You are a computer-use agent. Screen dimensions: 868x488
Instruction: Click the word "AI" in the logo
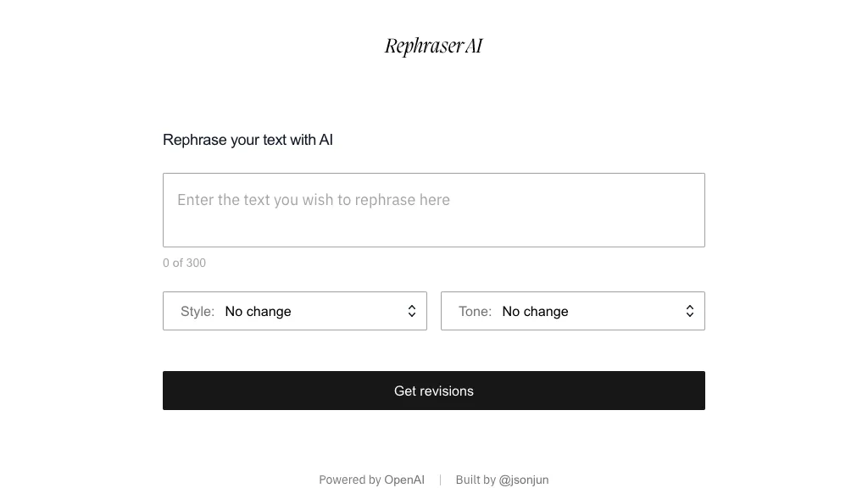[473, 46]
